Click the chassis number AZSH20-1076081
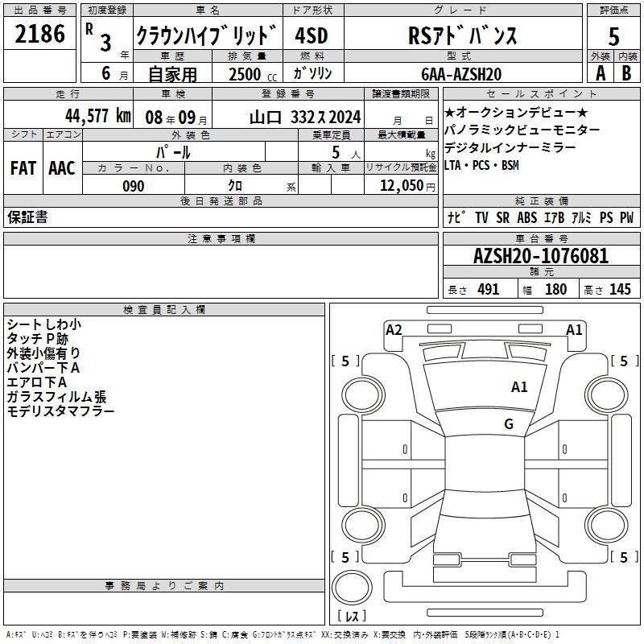The height and width of the screenshot is (644, 644). click(x=540, y=257)
